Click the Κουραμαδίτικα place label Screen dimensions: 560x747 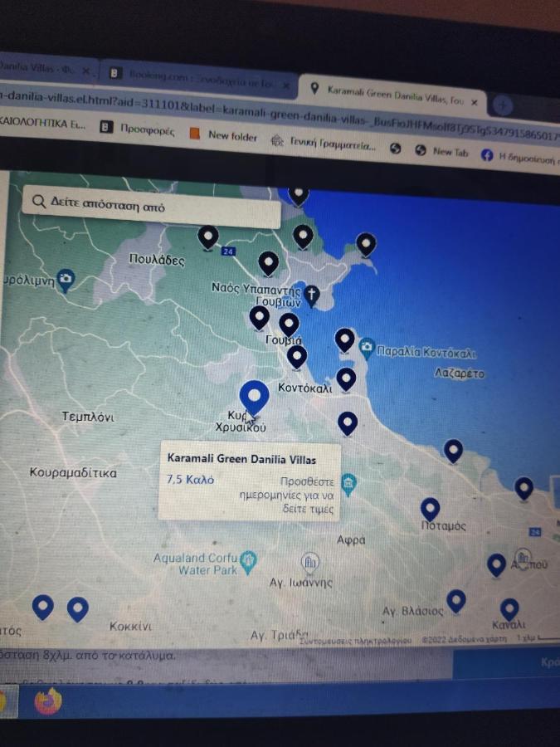pos(73,472)
